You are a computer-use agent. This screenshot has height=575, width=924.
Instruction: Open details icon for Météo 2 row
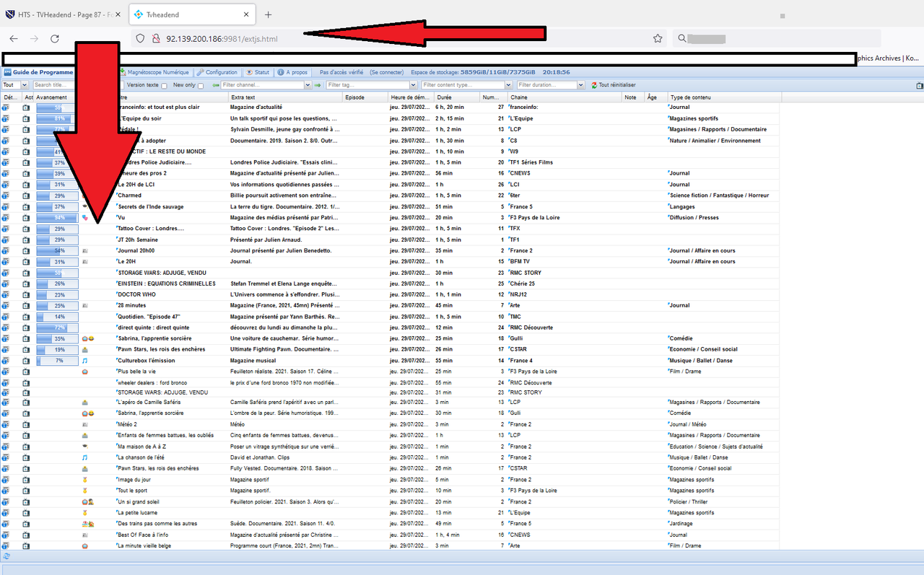[x=5, y=424]
